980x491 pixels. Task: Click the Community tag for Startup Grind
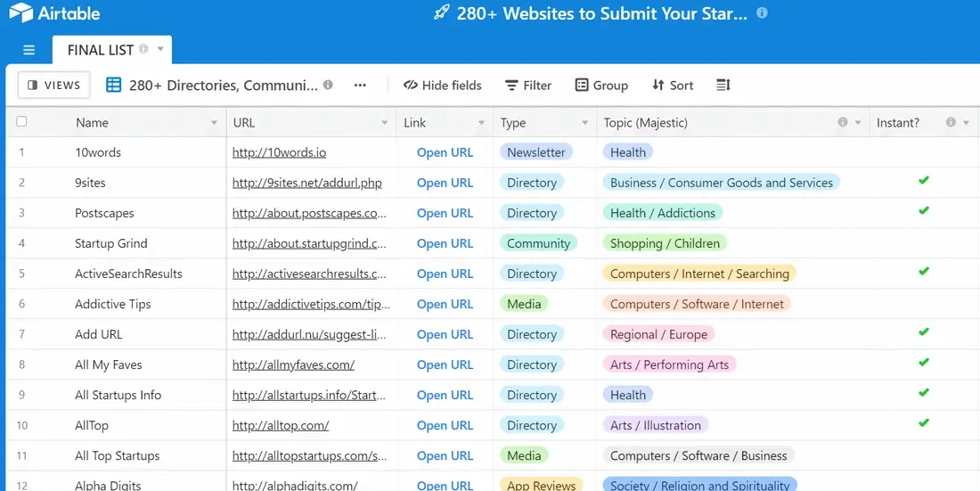click(538, 243)
